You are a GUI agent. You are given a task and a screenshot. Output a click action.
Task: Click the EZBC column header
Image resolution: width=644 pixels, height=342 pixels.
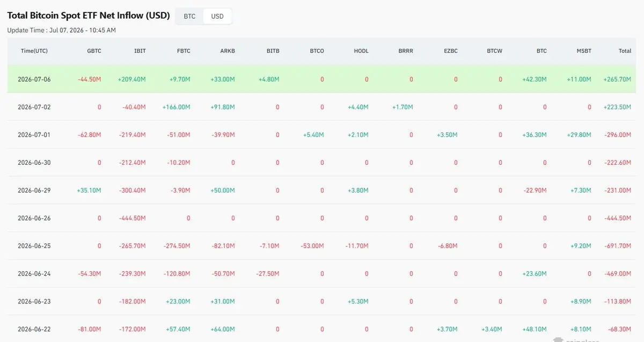pyautogui.click(x=450, y=51)
